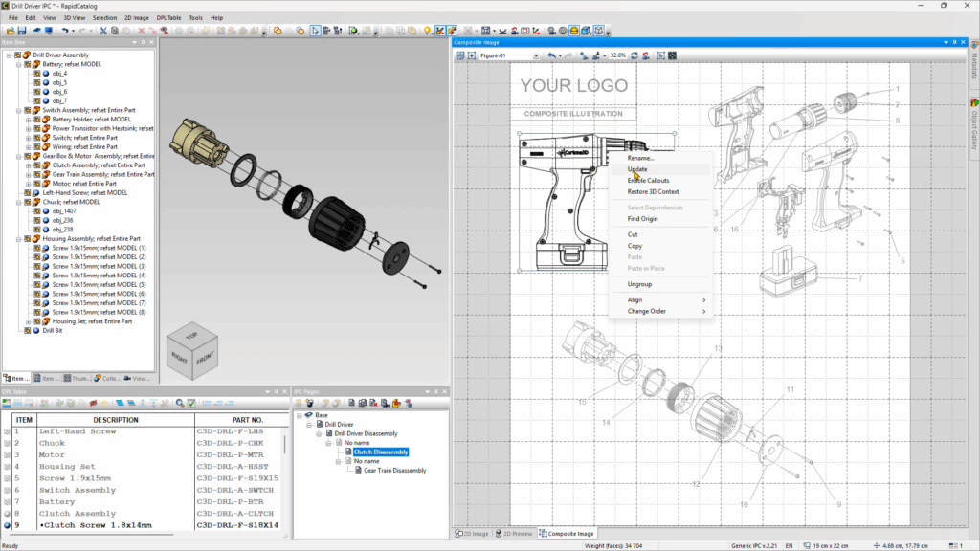This screenshot has height=551, width=980.
Task: Open the magnifier search icon in the DPL Table toolbar
Action: point(180,405)
